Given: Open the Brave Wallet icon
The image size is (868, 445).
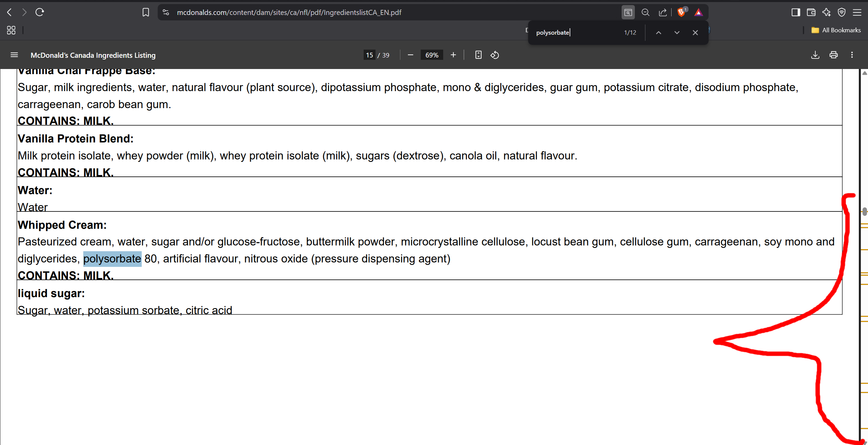Looking at the screenshot, I should 811,13.
